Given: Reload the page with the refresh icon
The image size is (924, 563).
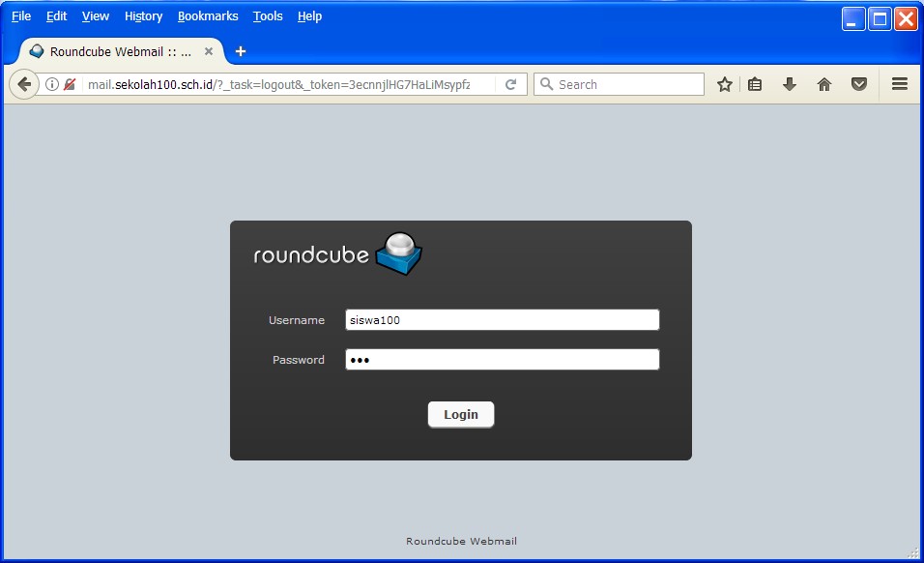Looking at the screenshot, I should point(510,84).
